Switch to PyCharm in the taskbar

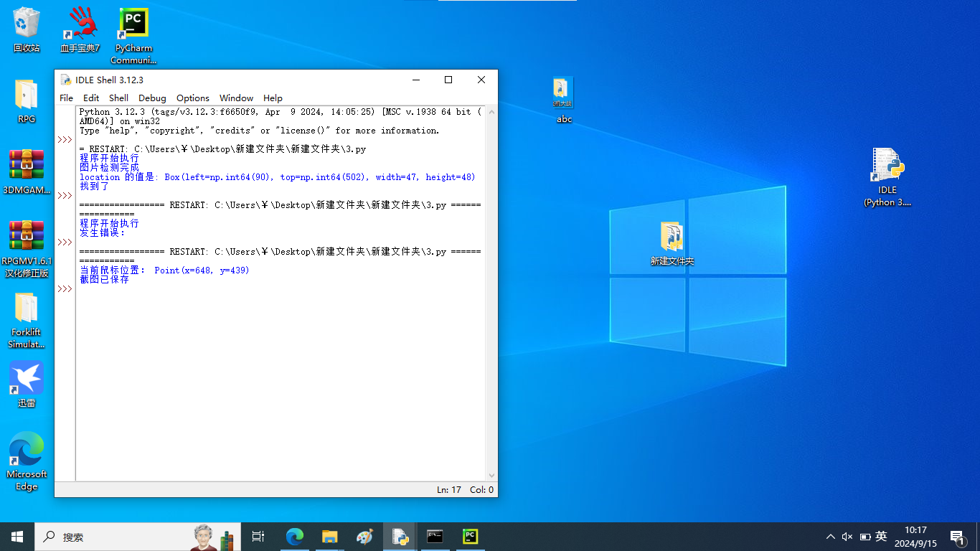tap(470, 536)
